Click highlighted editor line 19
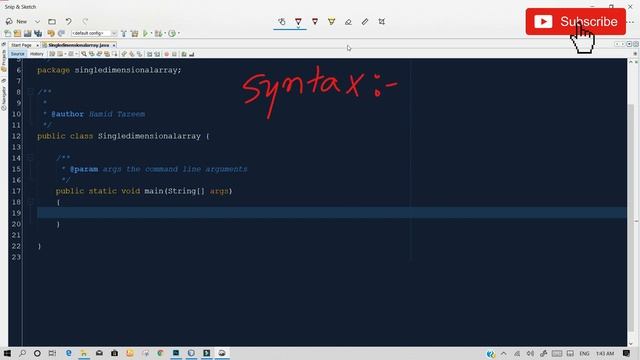Viewport: 640px width, 360px height. tap(332, 213)
